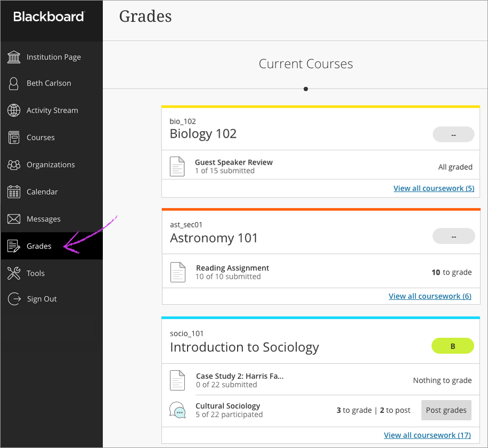Click the Sign Out icon
The width and height of the screenshot is (488, 448).
pyautogui.click(x=13, y=299)
